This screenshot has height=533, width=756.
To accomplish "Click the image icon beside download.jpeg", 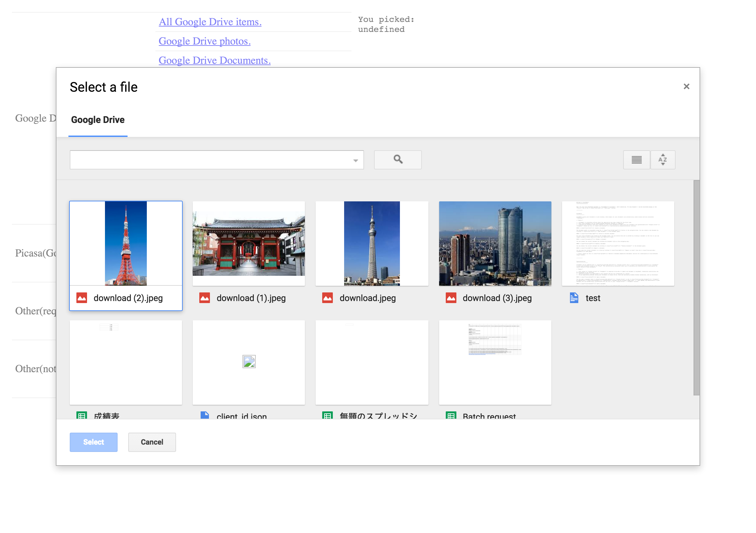I will click(x=328, y=298).
